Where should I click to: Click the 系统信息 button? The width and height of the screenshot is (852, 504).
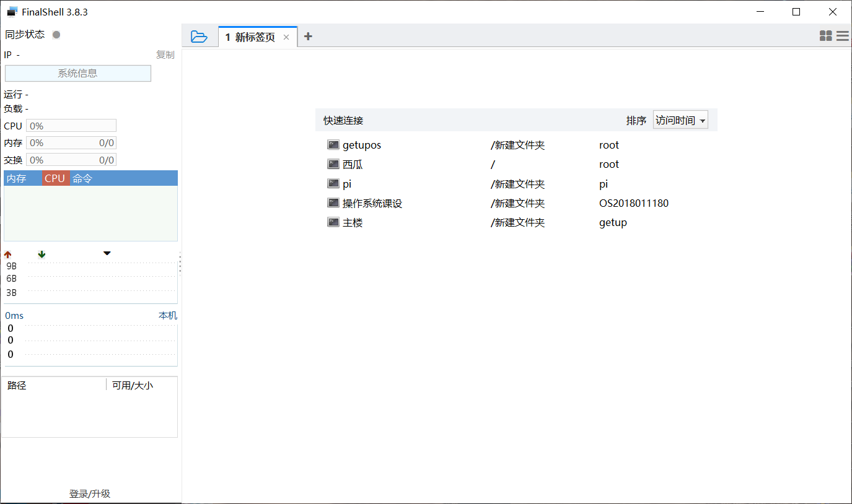click(77, 73)
